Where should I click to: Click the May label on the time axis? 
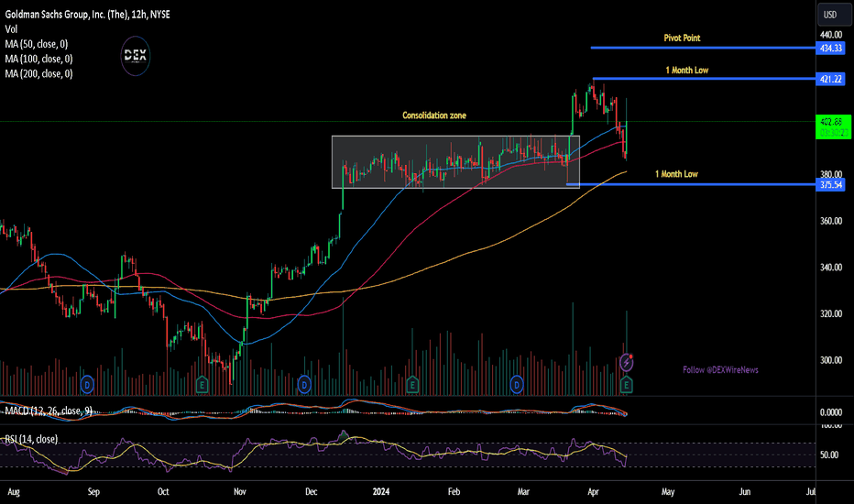(668, 492)
